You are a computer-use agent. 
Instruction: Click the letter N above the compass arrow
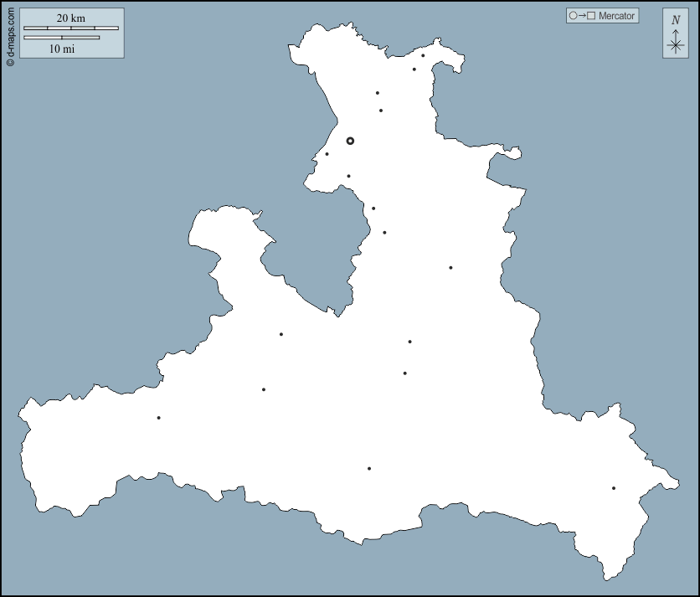pyautogui.click(x=676, y=20)
